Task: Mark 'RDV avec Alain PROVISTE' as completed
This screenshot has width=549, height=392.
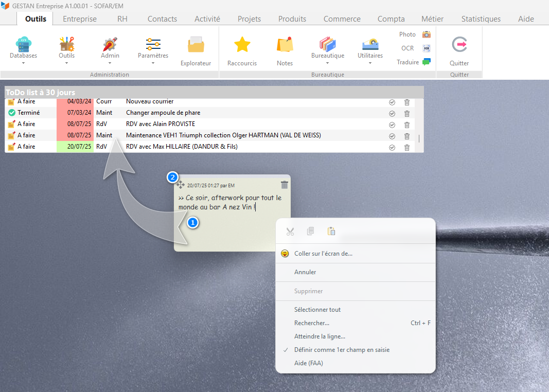Action: (x=392, y=124)
